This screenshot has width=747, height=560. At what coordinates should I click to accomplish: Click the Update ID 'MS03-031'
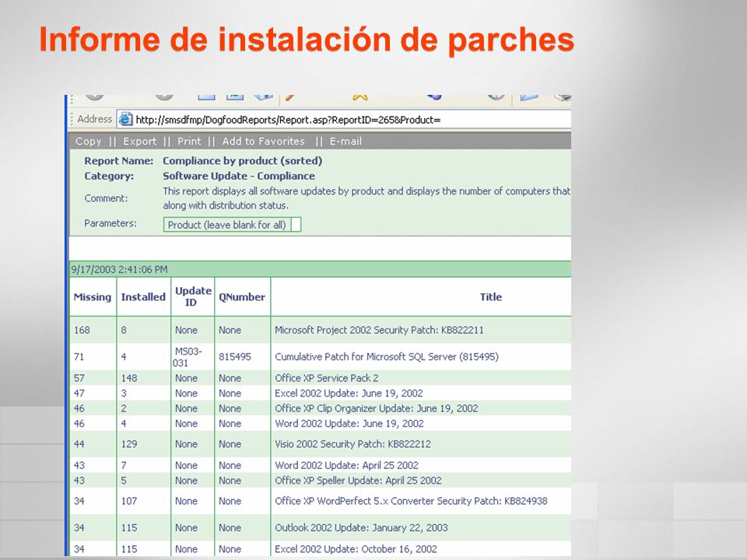coord(188,357)
